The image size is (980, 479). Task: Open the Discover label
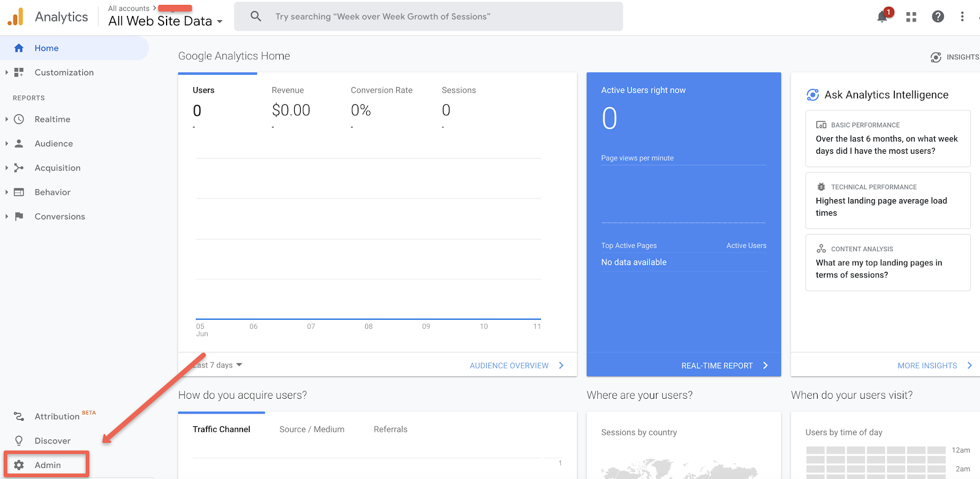point(53,441)
